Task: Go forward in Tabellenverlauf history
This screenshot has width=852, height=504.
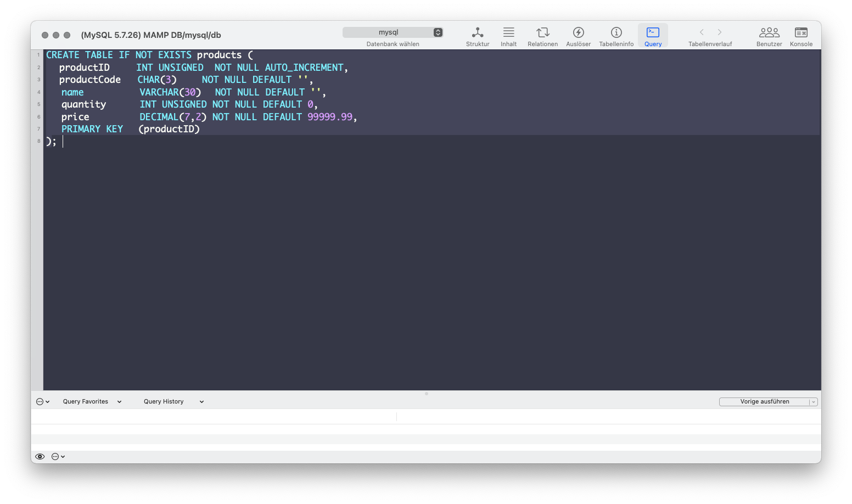Action: pyautogui.click(x=720, y=32)
